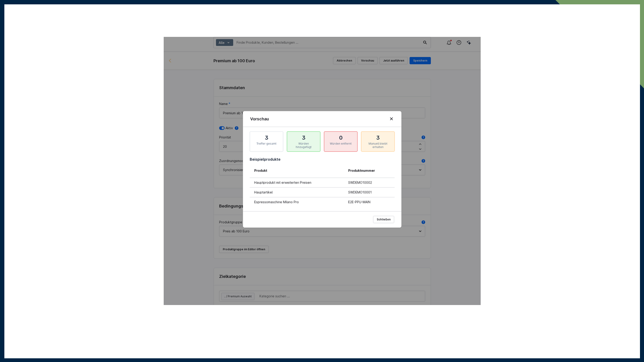Image resolution: width=644 pixels, height=362 pixels.
Task: Open the Alle search filter dropdown
Action: tap(224, 43)
